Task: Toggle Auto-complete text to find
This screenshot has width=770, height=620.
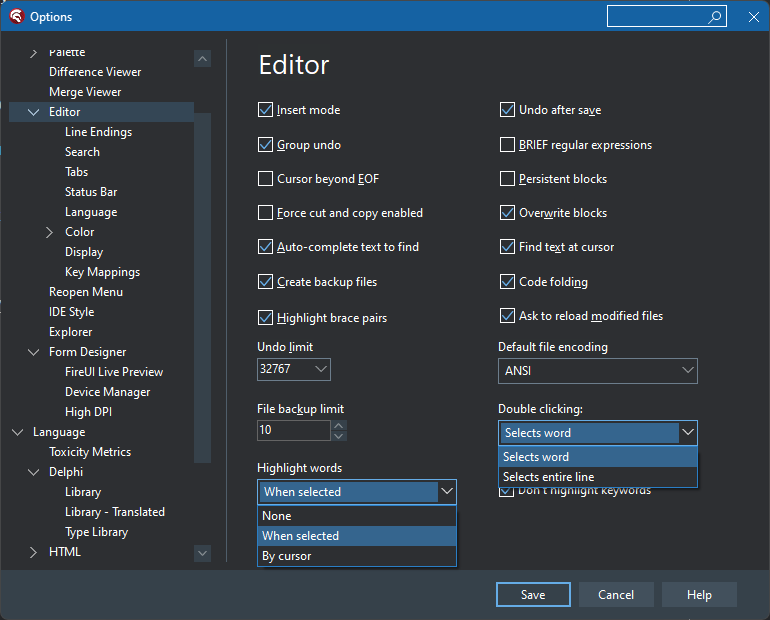Action: pos(266,246)
